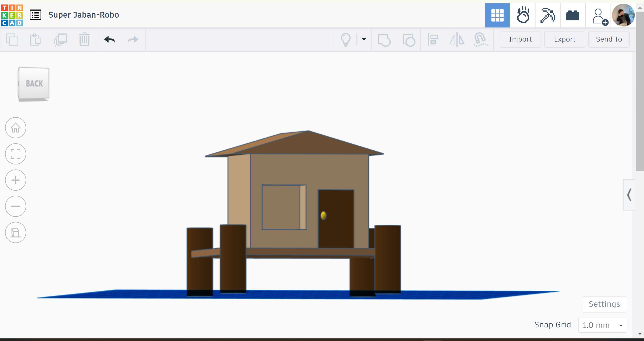
Task: Toggle orthographic/perspective view cube icon
Action: (16, 232)
